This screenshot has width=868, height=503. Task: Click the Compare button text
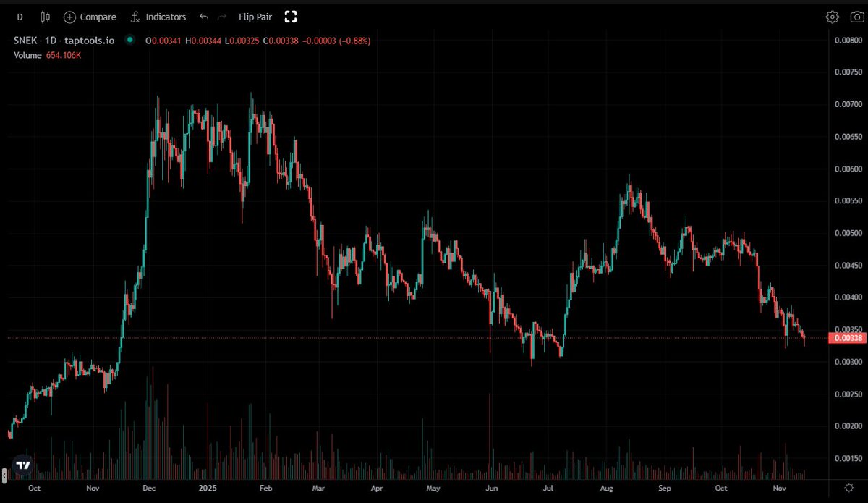click(x=96, y=17)
